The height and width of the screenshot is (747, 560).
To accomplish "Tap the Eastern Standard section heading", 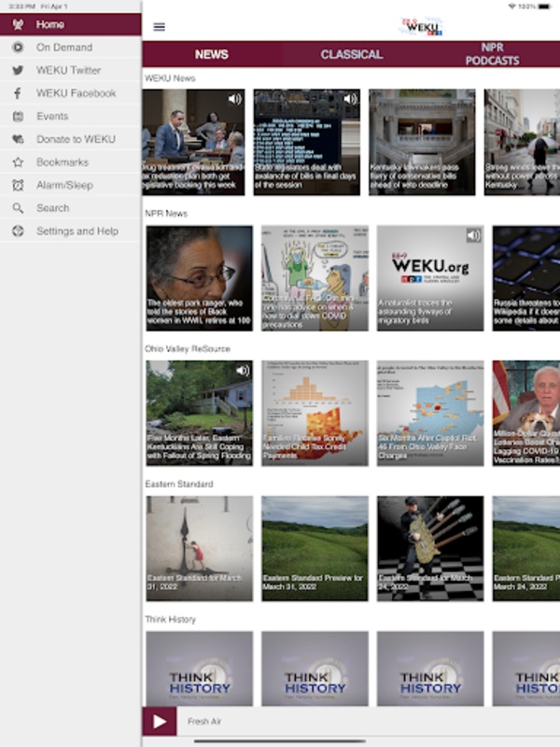I will click(x=179, y=484).
